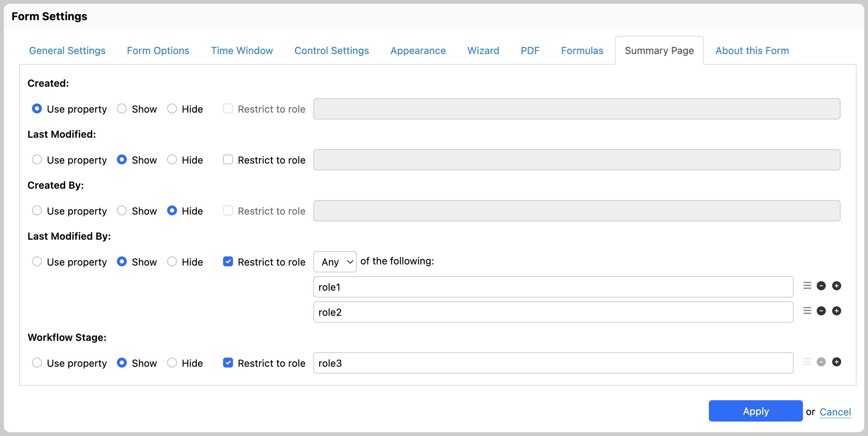View the About this Form tab

pyautogui.click(x=752, y=50)
